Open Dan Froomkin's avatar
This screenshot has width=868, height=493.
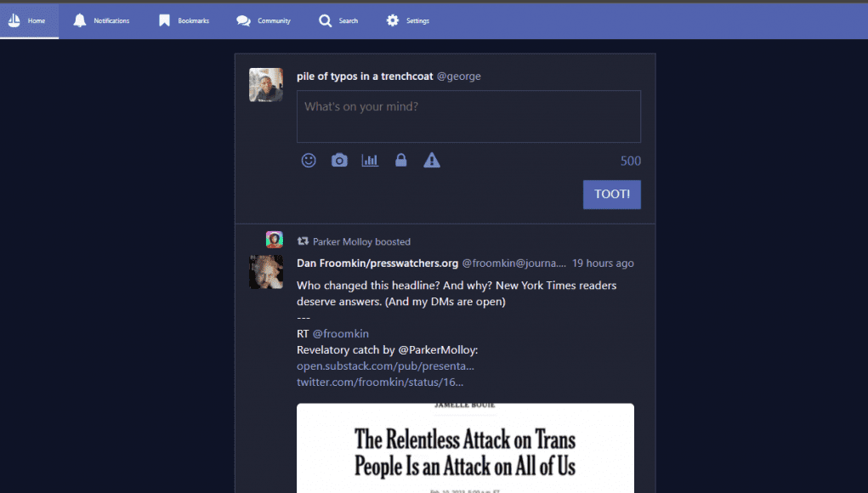click(x=266, y=272)
